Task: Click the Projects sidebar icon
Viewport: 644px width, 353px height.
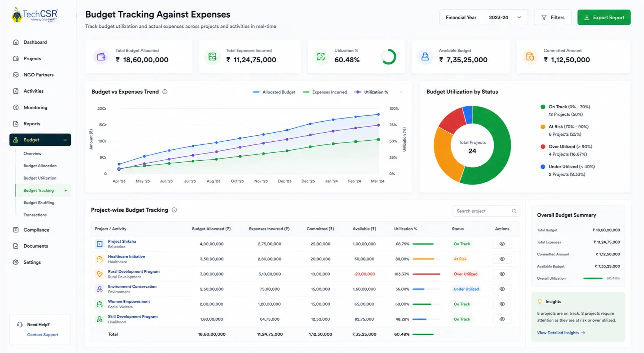Action: [x=16, y=59]
